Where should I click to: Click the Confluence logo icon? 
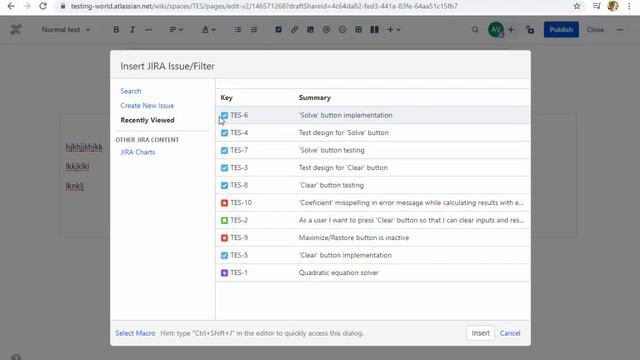(16, 29)
